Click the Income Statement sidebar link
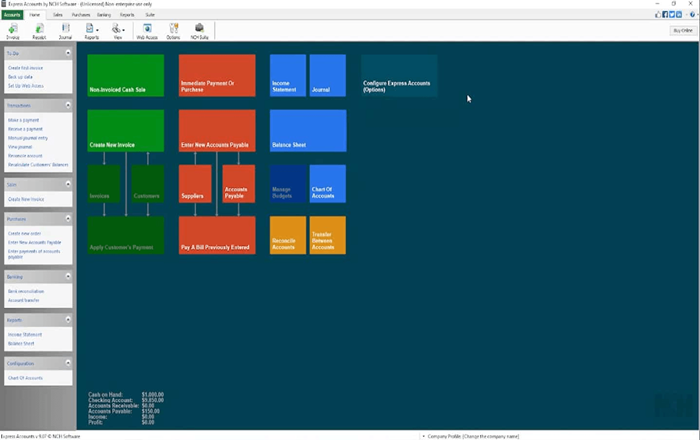The width and height of the screenshot is (700, 440). point(25,334)
